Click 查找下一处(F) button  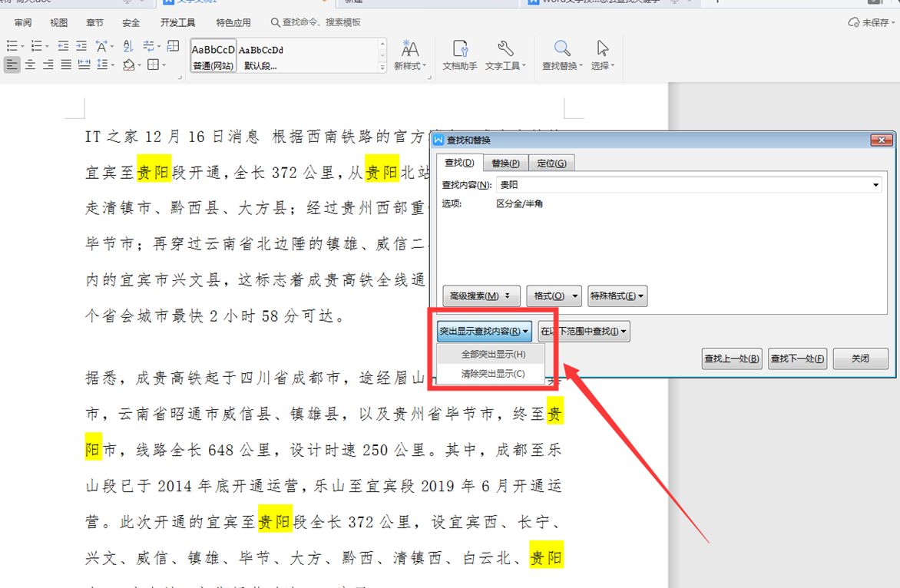[x=797, y=358]
